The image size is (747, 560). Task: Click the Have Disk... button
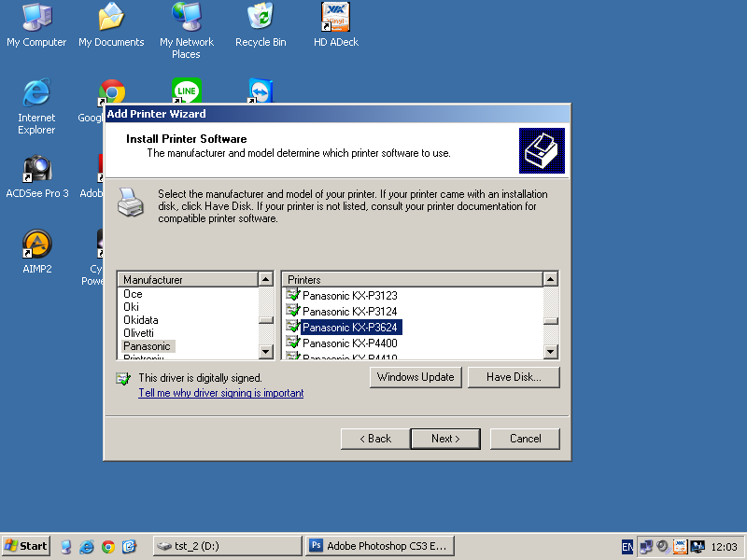tap(514, 377)
